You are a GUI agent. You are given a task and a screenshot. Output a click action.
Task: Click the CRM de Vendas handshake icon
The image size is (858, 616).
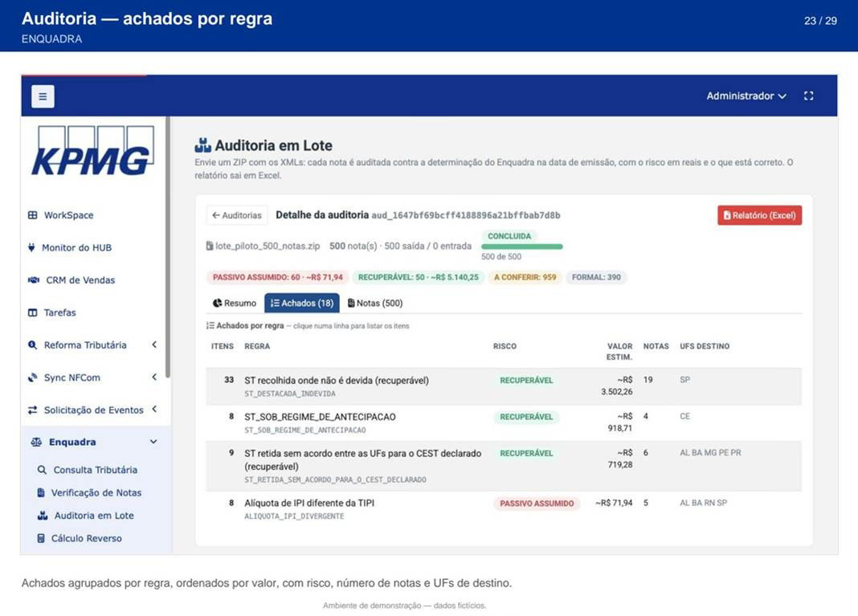click(x=34, y=280)
